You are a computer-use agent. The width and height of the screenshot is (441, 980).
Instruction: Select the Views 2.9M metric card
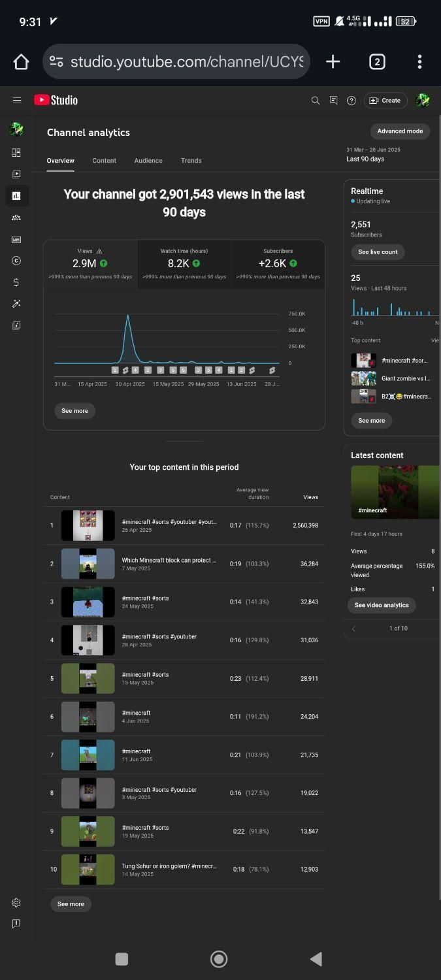click(x=90, y=264)
